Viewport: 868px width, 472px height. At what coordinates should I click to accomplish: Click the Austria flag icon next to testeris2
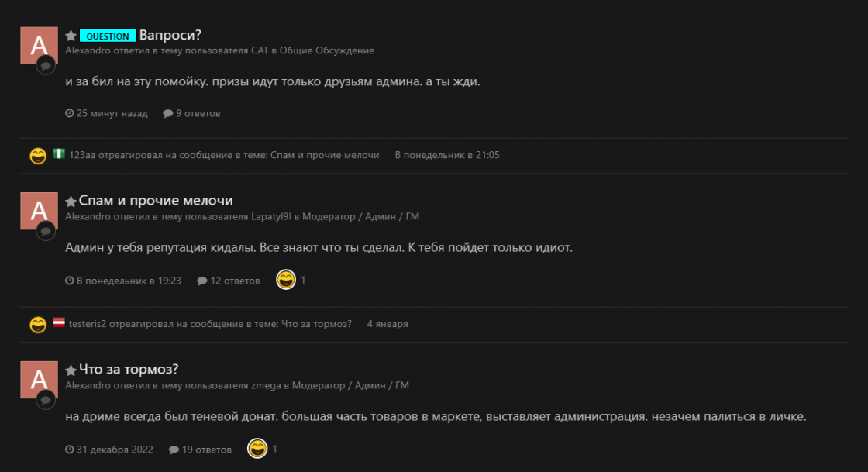(58, 324)
